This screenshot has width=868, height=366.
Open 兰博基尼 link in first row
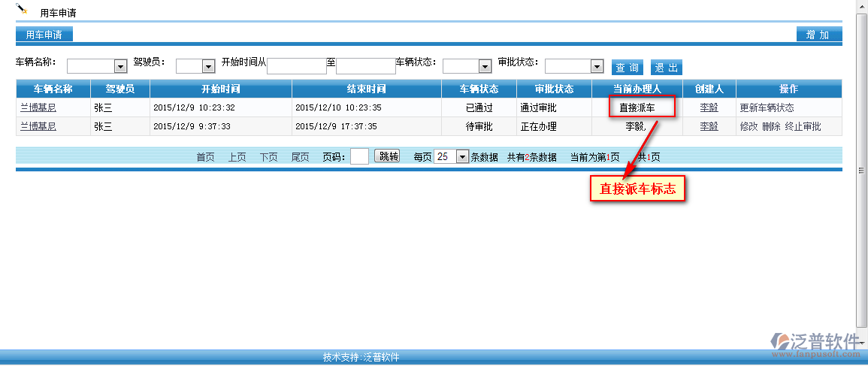point(38,107)
